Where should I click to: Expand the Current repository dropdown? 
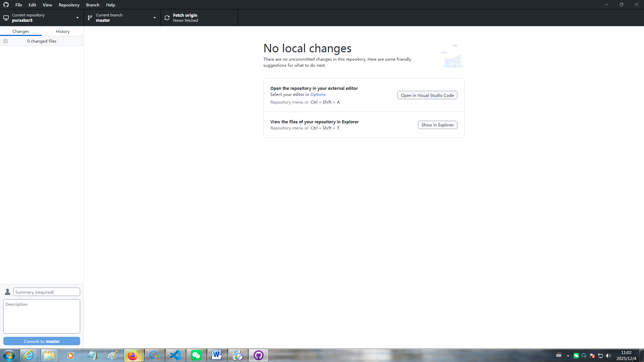pos(42,18)
